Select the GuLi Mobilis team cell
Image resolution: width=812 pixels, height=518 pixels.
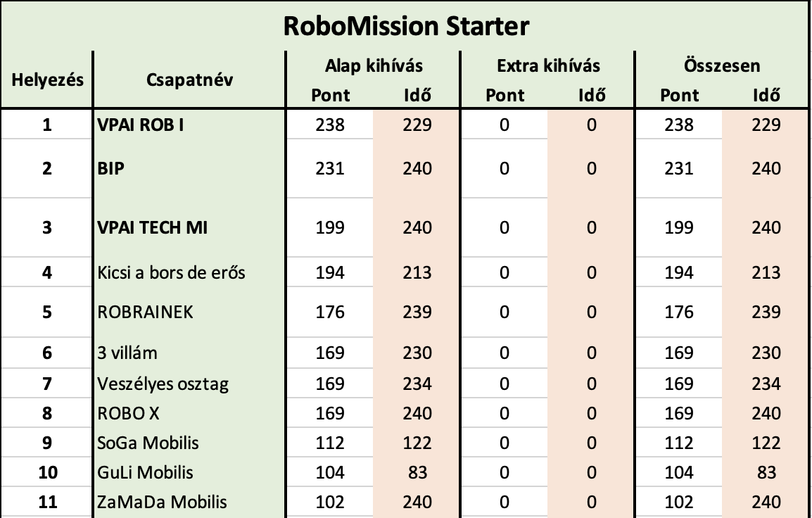pos(189,472)
